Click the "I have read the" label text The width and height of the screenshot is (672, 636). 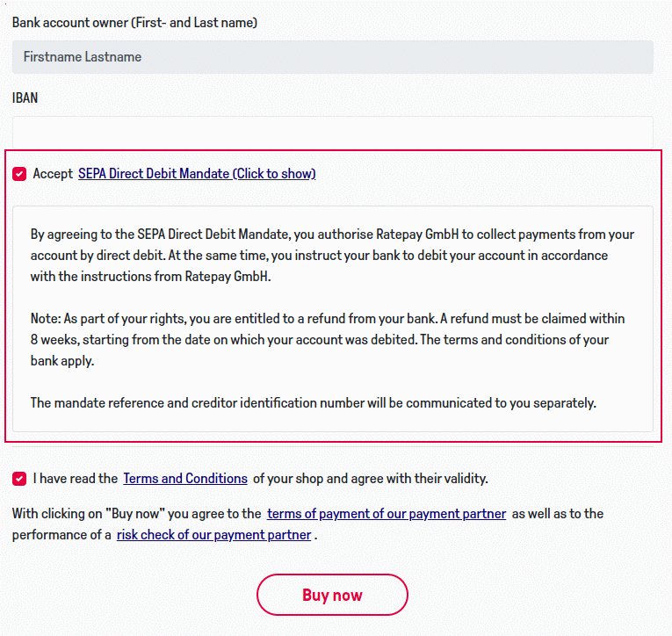coord(75,479)
